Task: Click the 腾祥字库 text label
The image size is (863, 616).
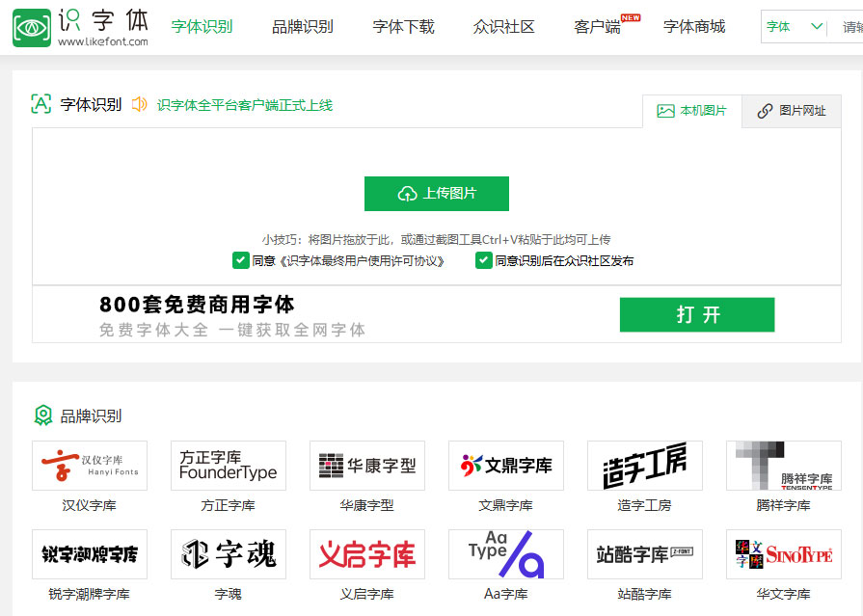Action: (x=783, y=505)
